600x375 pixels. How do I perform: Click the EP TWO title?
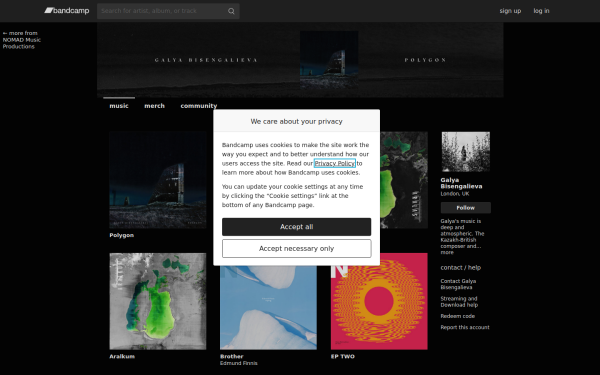pos(343,357)
